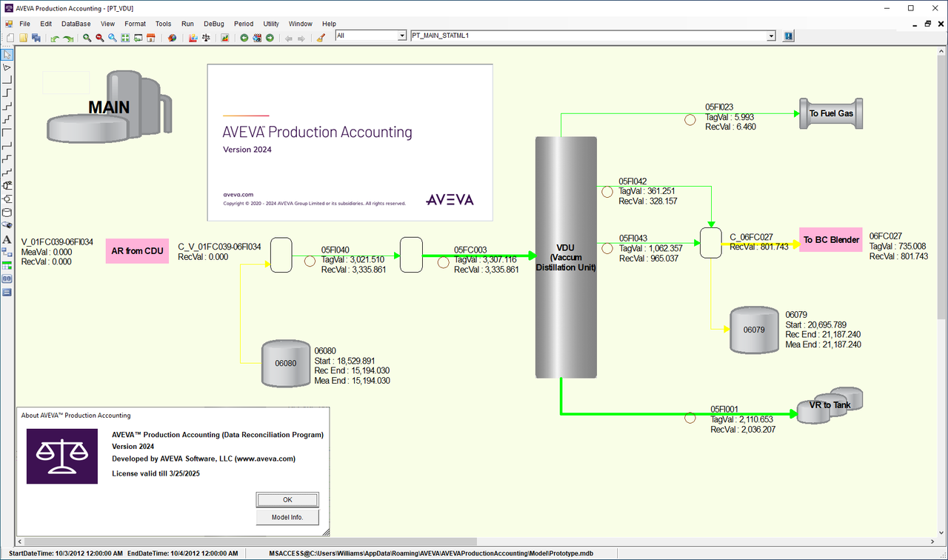Click the measurement circle on stream 05FI001
This screenshot has width=948, height=560.
pos(690,418)
